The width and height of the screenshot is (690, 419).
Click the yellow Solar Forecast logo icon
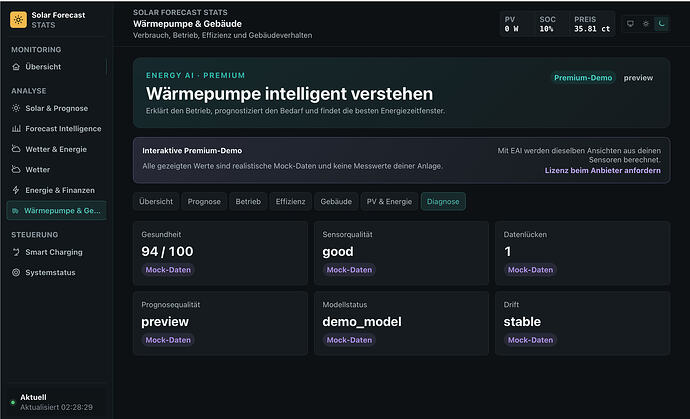pos(18,20)
